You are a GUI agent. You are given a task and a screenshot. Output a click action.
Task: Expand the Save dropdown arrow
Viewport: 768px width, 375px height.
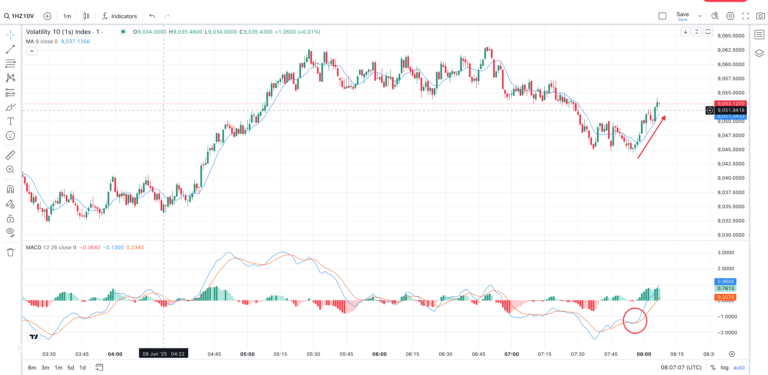click(x=699, y=16)
